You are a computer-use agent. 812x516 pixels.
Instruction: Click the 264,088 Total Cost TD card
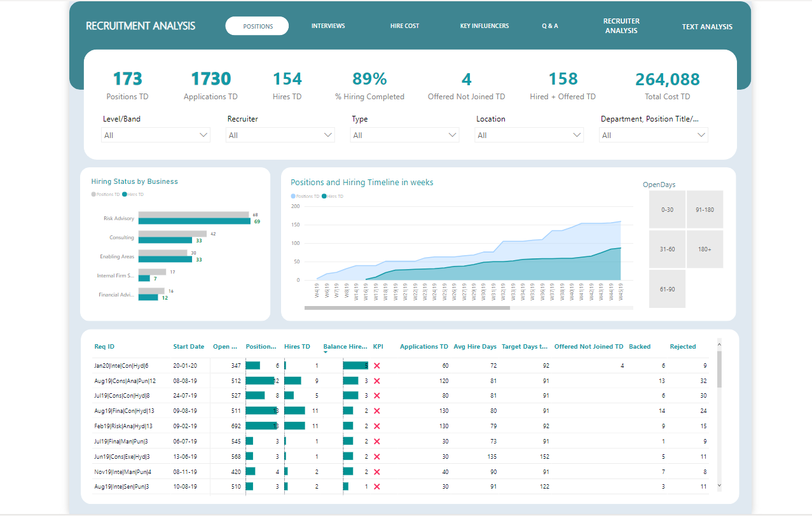tap(667, 87)
